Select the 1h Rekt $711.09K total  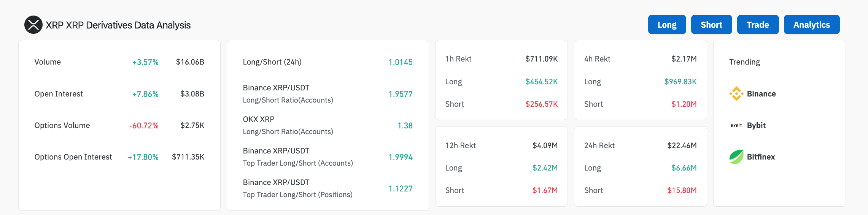pyautogui.click(x=542, y=59)
